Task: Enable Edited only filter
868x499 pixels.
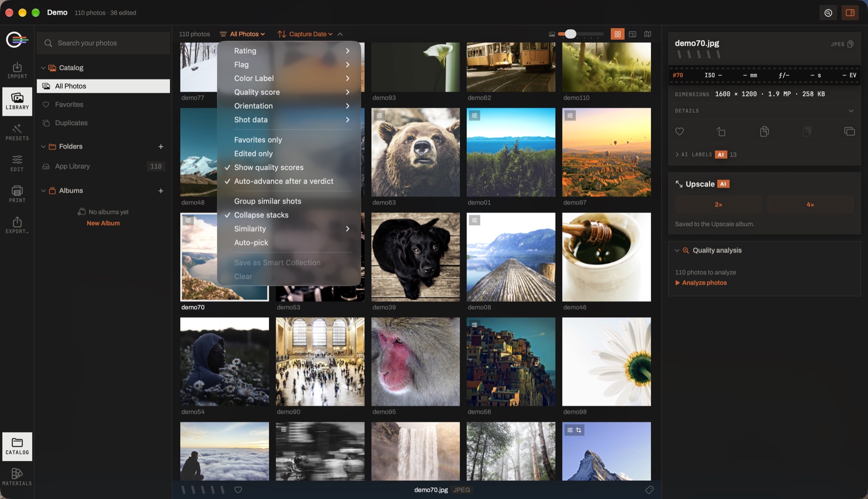Action: click(x=289, y=153)
